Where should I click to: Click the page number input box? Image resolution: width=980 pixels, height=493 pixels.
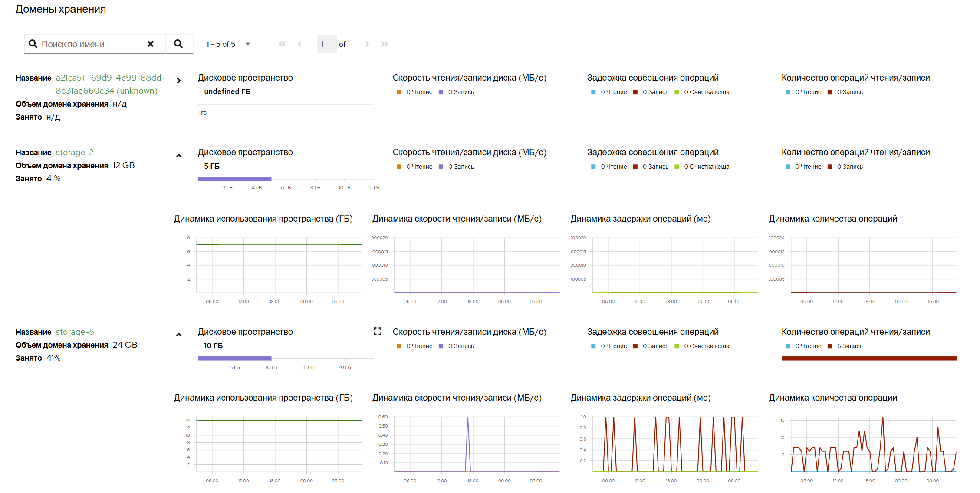pyautogui.click(x=326, y=44)
